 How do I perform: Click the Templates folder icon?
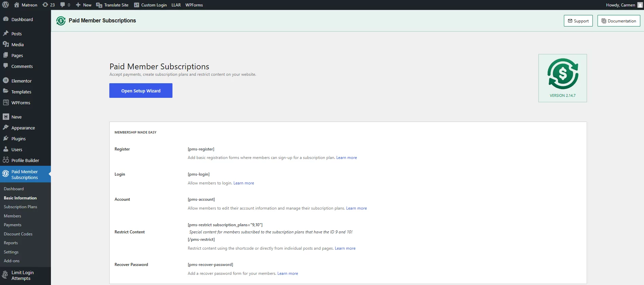(6, 91)
